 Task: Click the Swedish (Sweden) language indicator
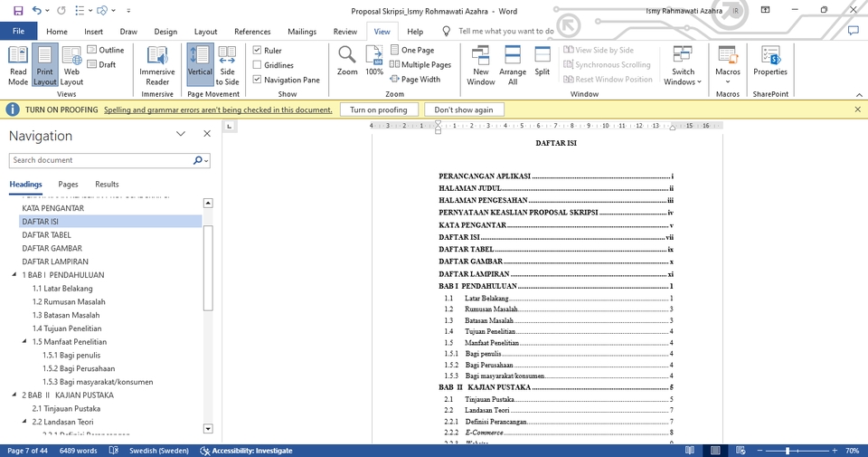(159, 451)
